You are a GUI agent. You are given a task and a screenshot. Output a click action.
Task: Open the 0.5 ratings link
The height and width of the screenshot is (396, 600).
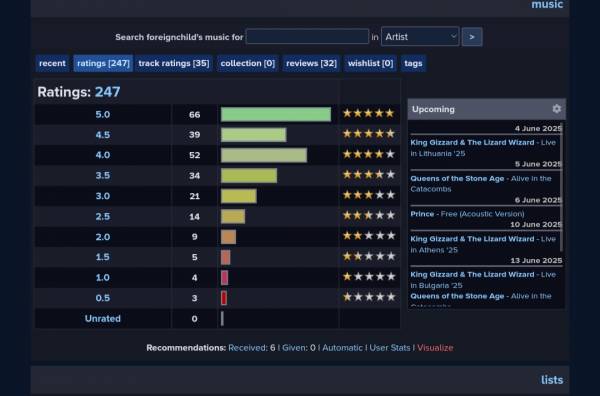103,298
